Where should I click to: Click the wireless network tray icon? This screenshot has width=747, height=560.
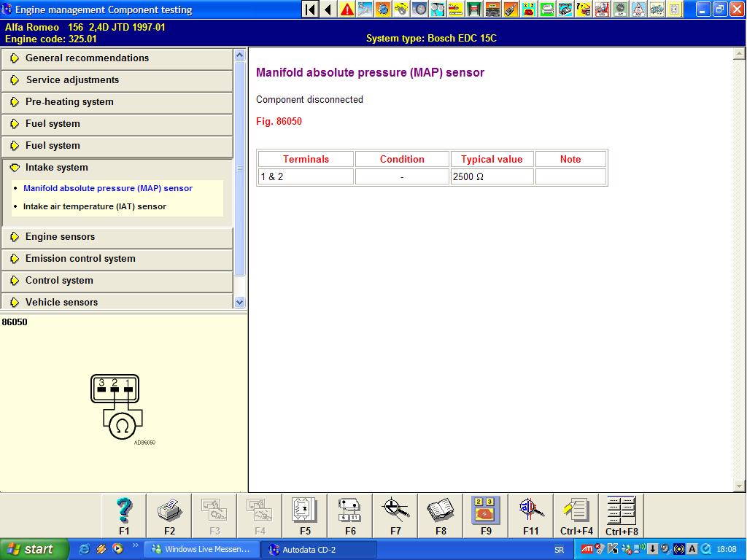point(639,549)
